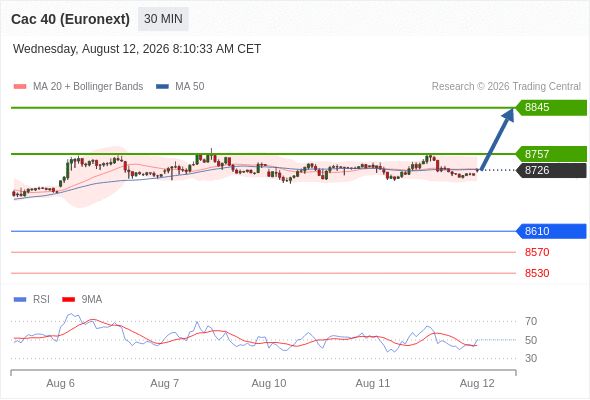Viewport: 590px width, 400px height.
Task: Click the blue 8610 pivot price tag
Action: (551, 231)
